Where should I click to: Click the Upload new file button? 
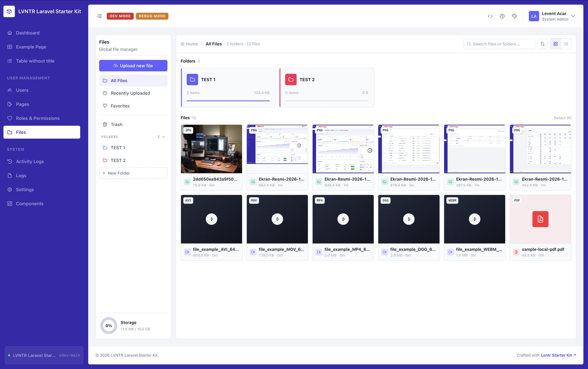point(133,66)
